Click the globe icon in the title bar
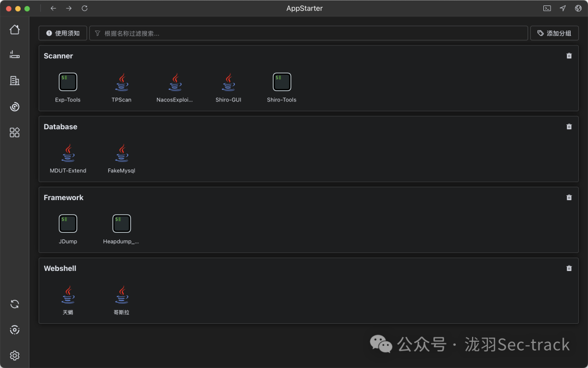 pyautogui.click(x=578, y=8)
